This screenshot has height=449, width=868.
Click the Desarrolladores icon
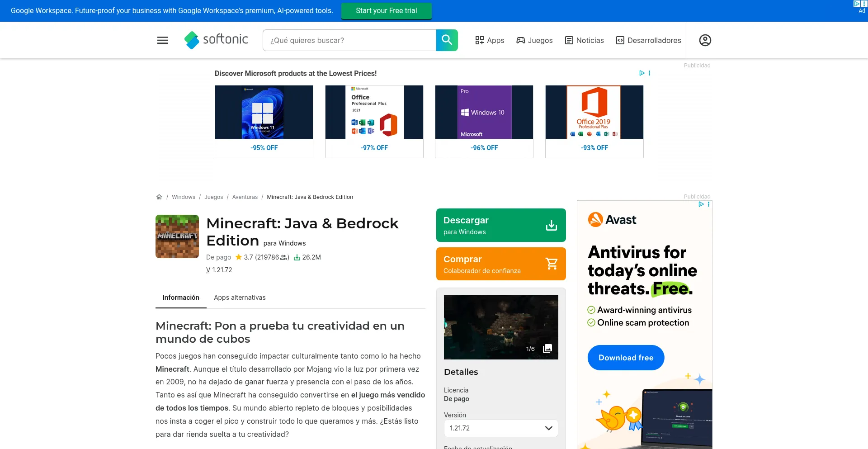[x=618, y=40]
